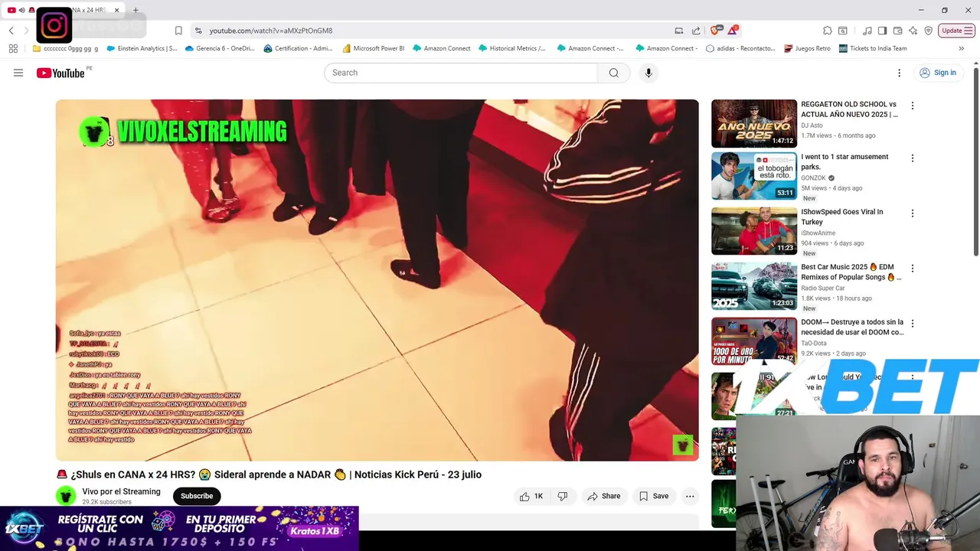Open Einstein Analytics bookmark
980x551 pixels.
click(142, 48)
